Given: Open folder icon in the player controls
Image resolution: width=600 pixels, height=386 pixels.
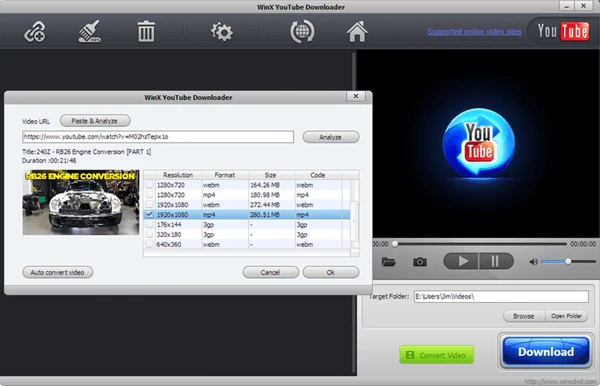Looking at the screenshot, I should point(388,262).
